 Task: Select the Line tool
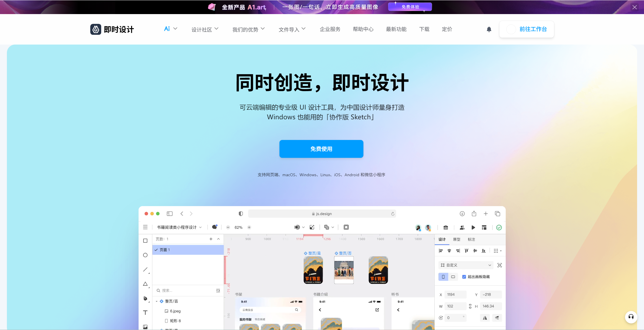145,270
